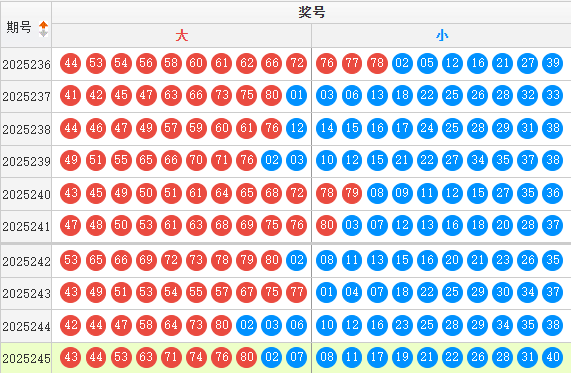
Task: Click red ball 80 in row 2025241
Action: click(327, 225)
